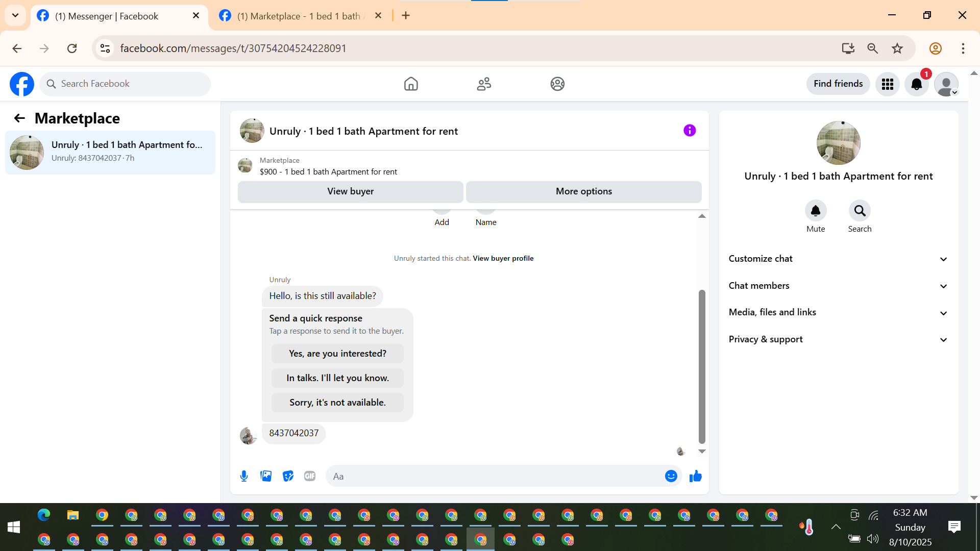Go to Facebook Home tab
Screen dimensions: 980x551
click(410, 84)
